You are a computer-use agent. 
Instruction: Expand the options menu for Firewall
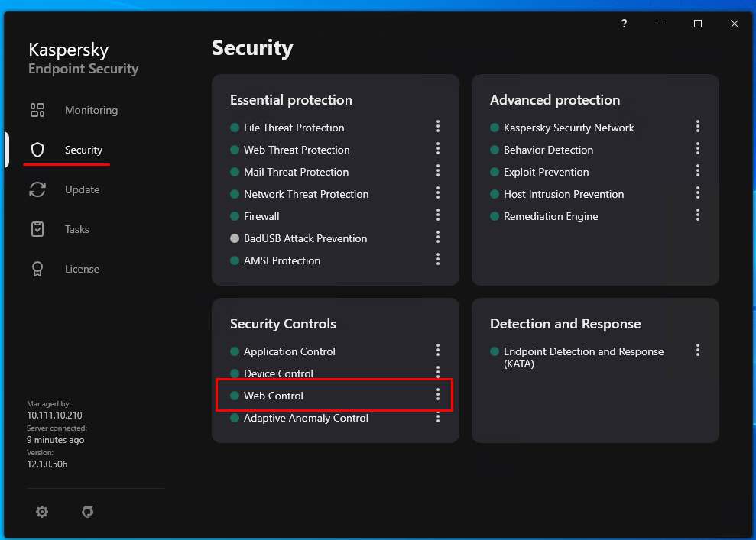coord(438,215)
